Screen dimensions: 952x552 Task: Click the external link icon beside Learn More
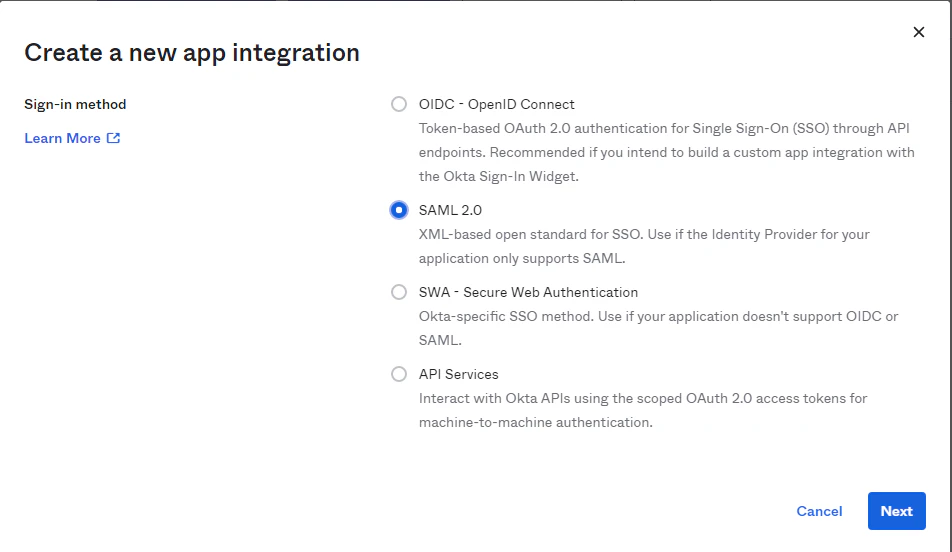point(114,138)
